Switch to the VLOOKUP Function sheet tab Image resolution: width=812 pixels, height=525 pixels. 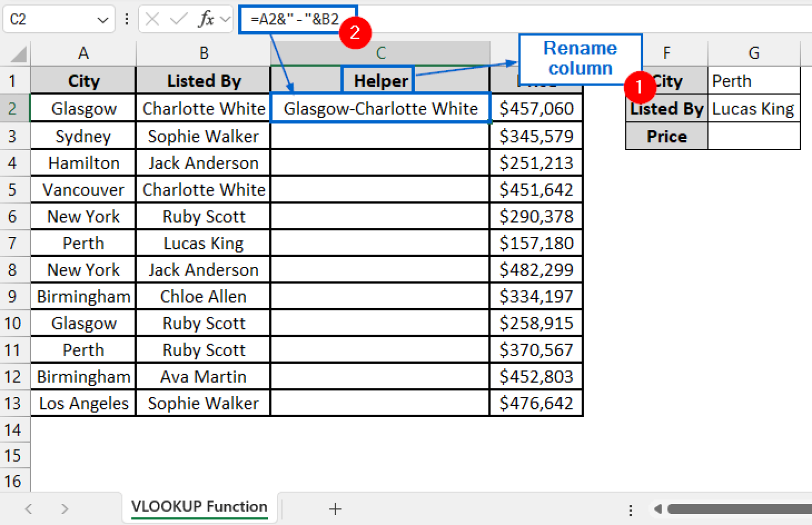(198, 507)
